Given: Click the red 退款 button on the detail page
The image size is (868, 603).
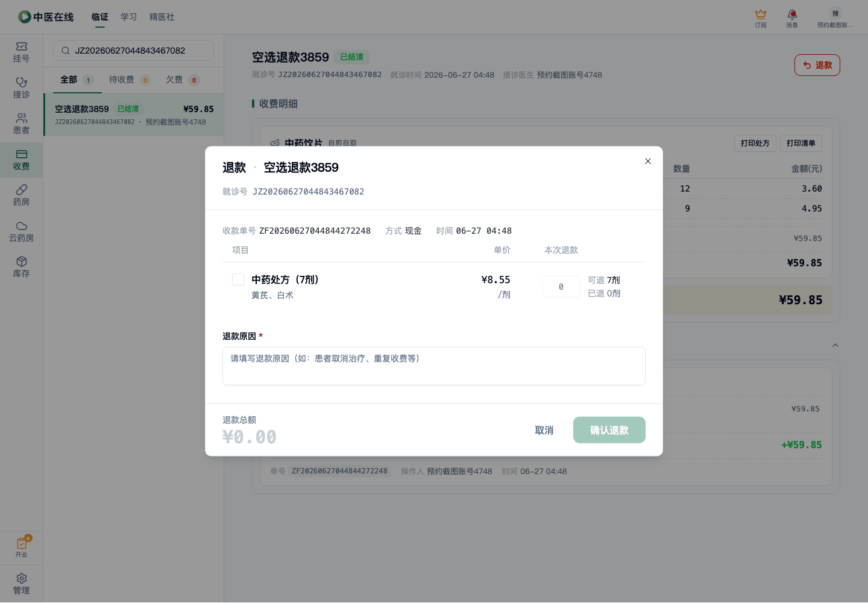Looking at the screenshot, I should [x=817, y=65].
